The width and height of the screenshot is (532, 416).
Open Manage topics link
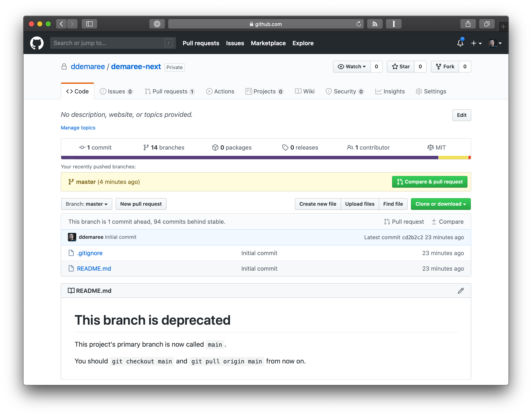78,128
